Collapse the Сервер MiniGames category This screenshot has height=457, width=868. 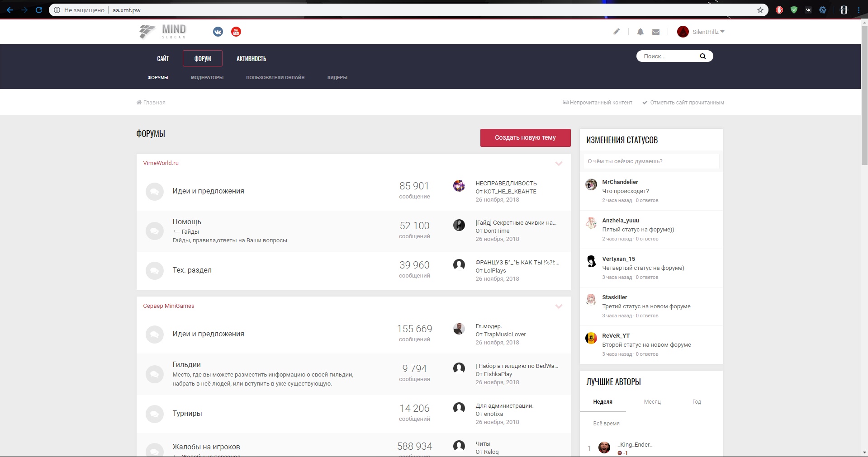[559, 306]
